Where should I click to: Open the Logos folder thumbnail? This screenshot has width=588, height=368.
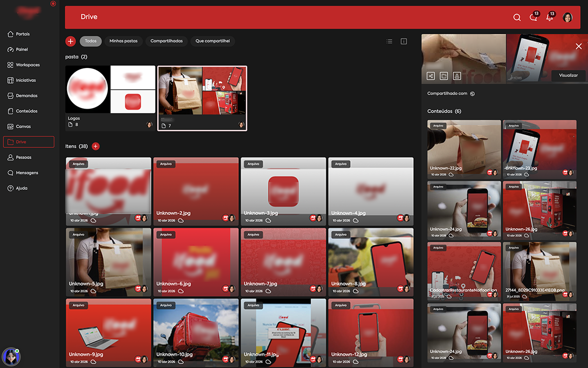click(110, 90)
